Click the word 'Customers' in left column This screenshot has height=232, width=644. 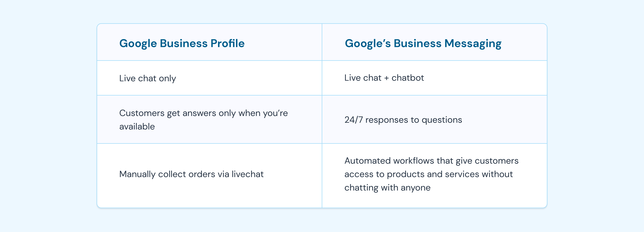142,113
